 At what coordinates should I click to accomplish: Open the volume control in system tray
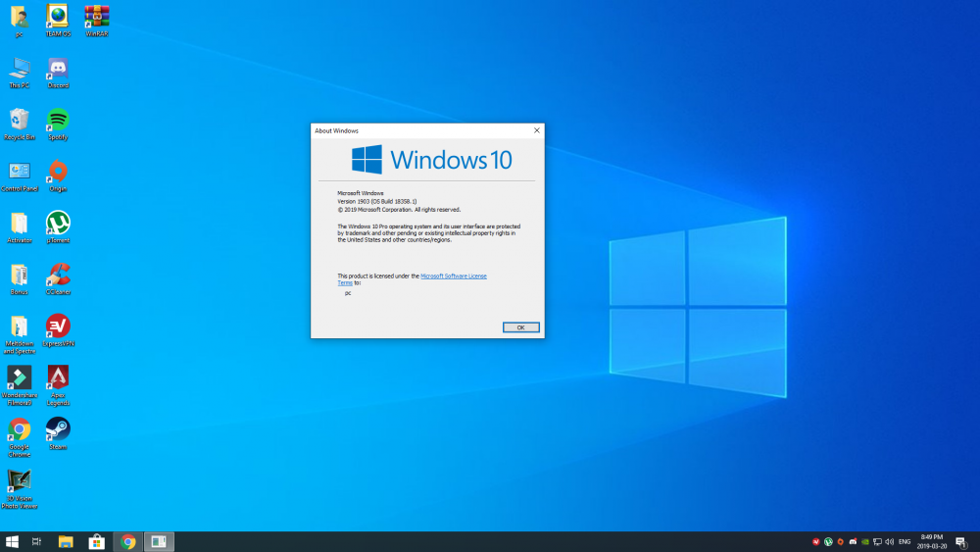coord(889,541)
